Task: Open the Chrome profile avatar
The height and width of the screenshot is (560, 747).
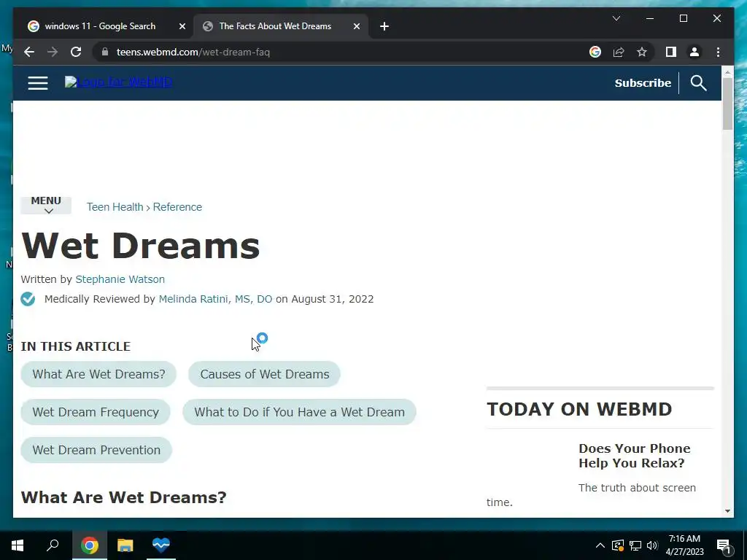Action: point(694,52)
